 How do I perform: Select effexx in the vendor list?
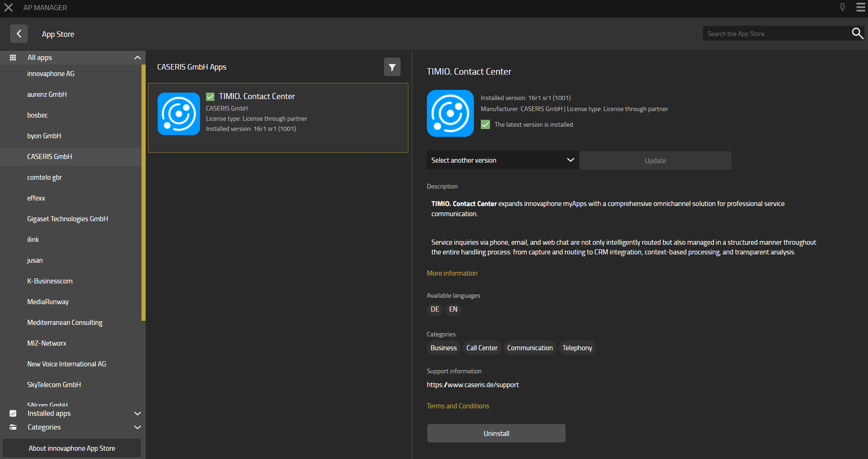71,198
